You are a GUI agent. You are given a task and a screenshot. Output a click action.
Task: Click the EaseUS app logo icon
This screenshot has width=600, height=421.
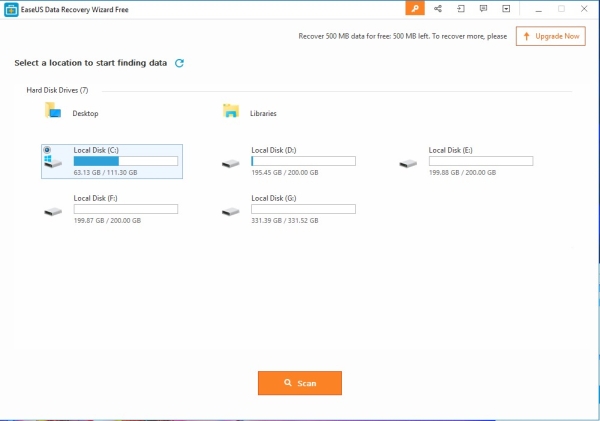pyautogui.click(x=11, y=10)
